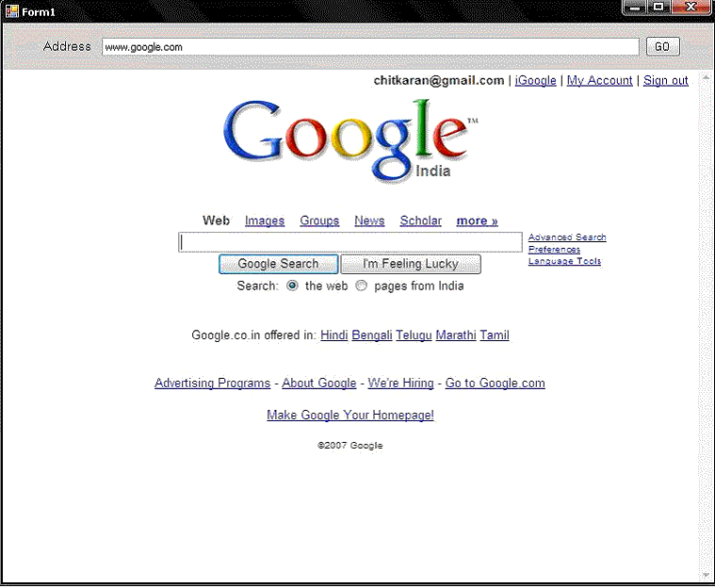
Task: Open the My Account link
Action: [599, 80]
